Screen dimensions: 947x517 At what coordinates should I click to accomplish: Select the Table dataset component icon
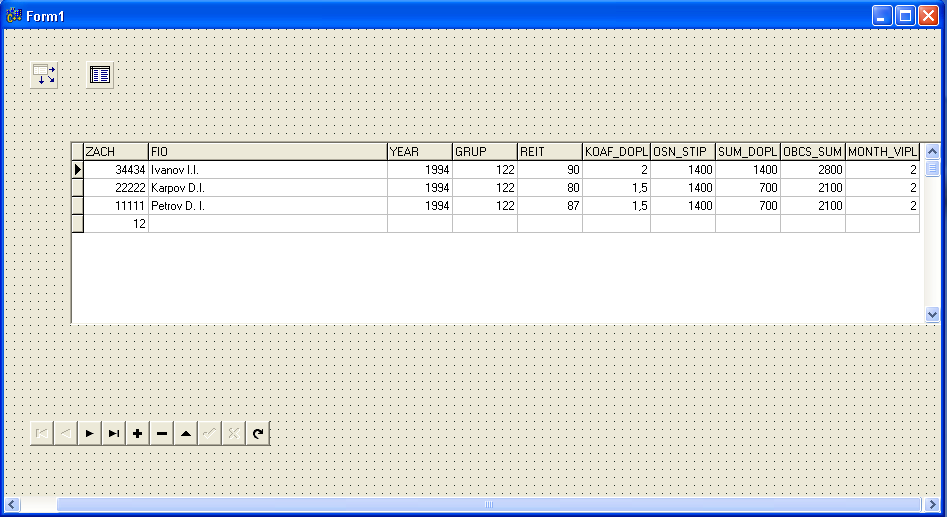(100, 75)
